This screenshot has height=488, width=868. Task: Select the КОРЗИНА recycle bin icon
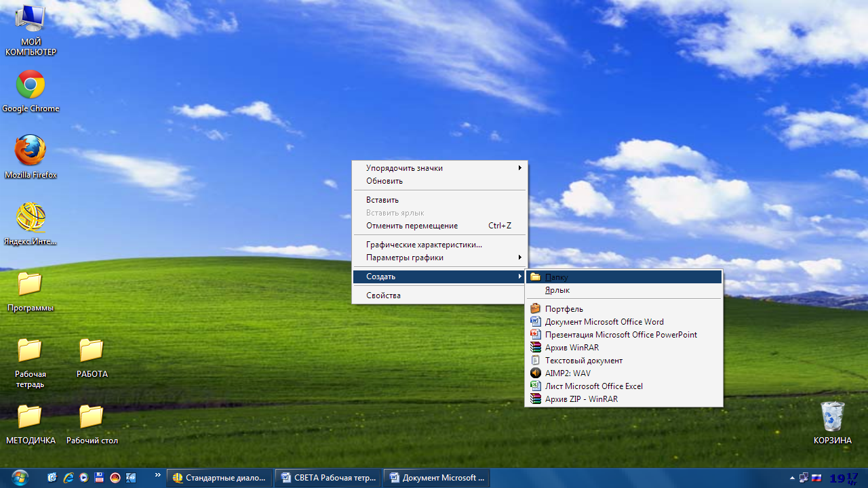pyautogui.click(x=832, y=423)
